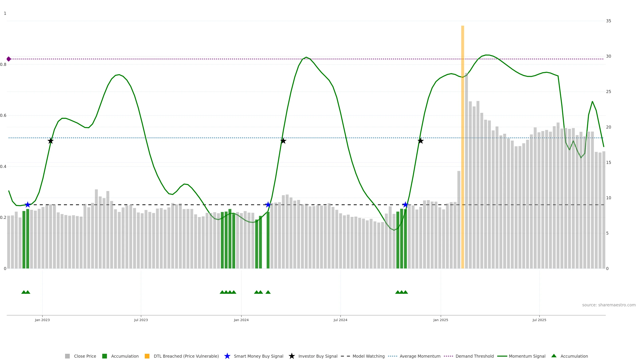644x362 pixels.
Task: Click the orange DTL Breached bar
Action: point(463,150)
